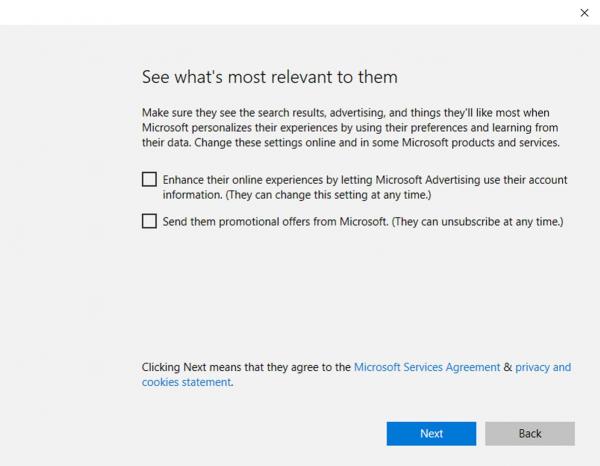The width and height of the screenshot is (600, 466).
Task: Click 'Change these settings online' sentence
Action: point(290,143)
